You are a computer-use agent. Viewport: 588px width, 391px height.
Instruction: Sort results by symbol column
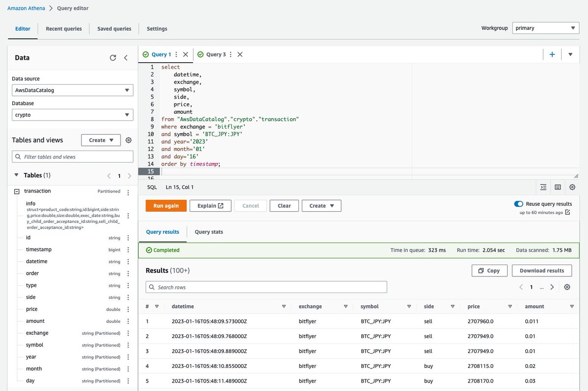pos(409,307)
